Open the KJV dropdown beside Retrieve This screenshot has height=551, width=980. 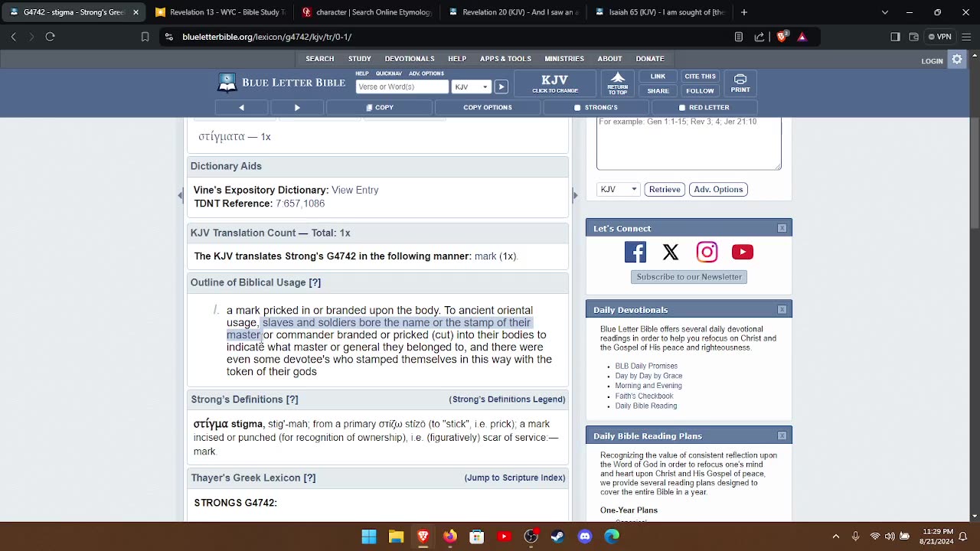pyautogui.click(x=618, y=189)
